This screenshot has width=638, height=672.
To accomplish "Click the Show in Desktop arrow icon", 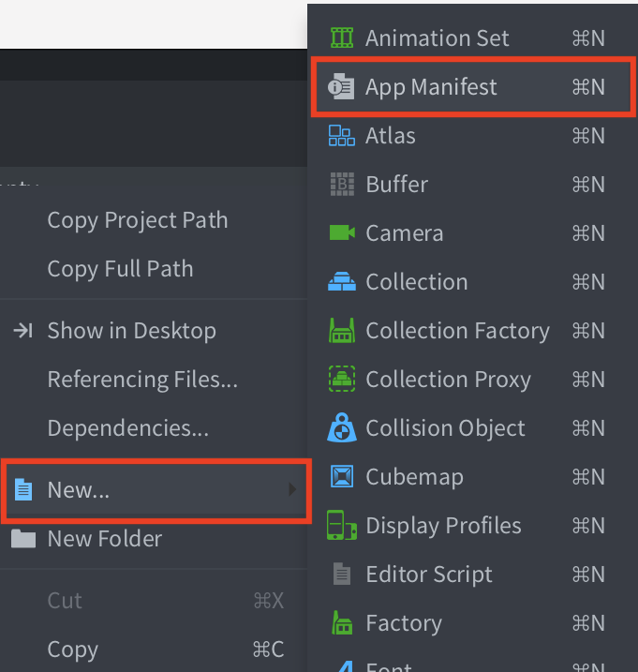I will pos(22,331).
